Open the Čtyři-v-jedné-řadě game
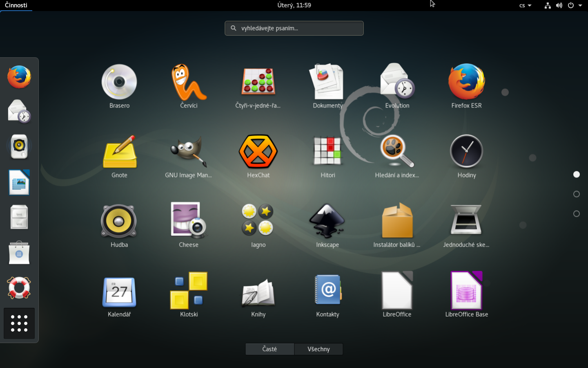The height and width of the screenshot is (368, 588). tap(258, 87)
